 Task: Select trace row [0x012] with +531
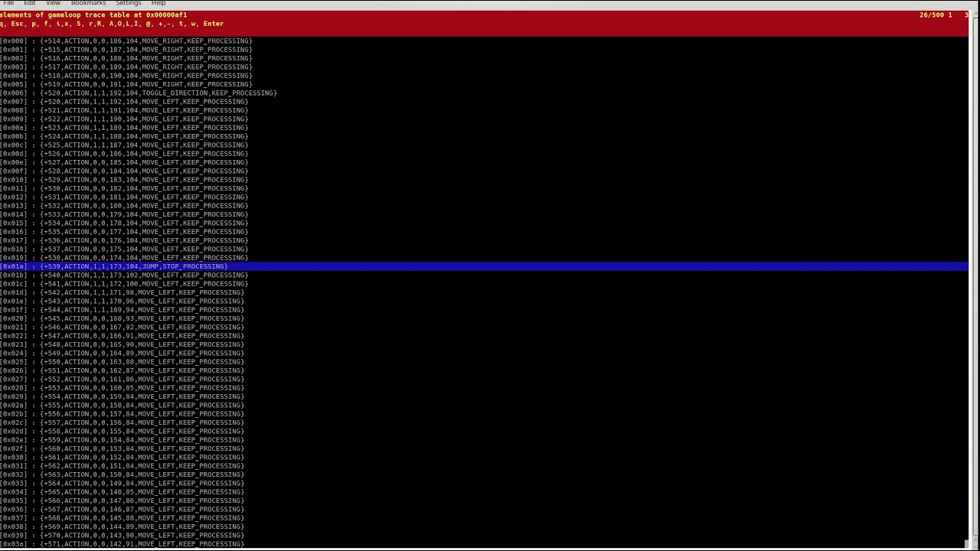(124, 197)
